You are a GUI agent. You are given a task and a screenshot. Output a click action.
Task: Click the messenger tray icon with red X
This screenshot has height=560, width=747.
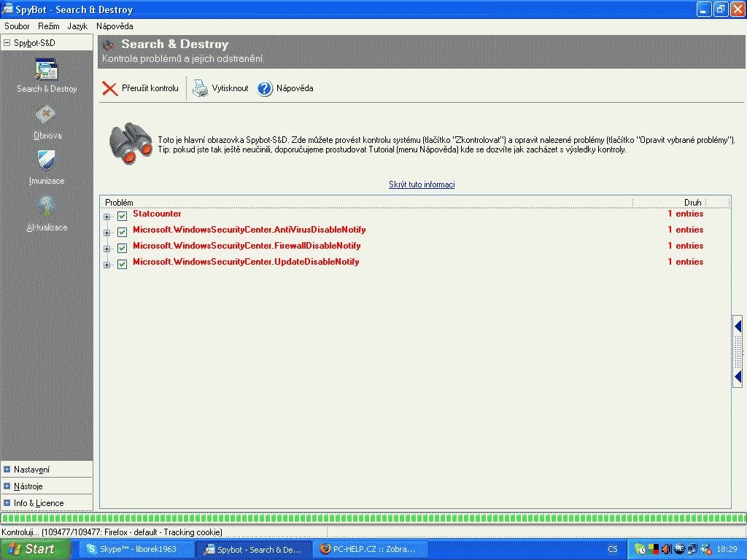[x=706, y=549]
